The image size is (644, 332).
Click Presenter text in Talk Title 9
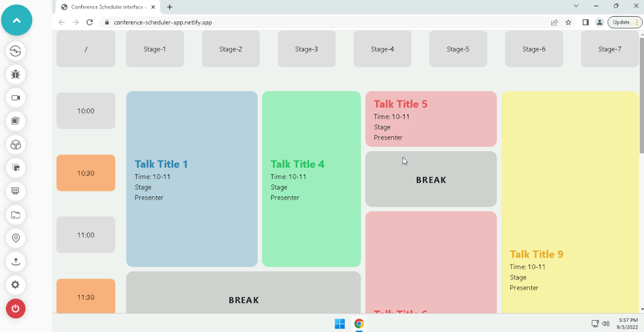click(524, 288)
